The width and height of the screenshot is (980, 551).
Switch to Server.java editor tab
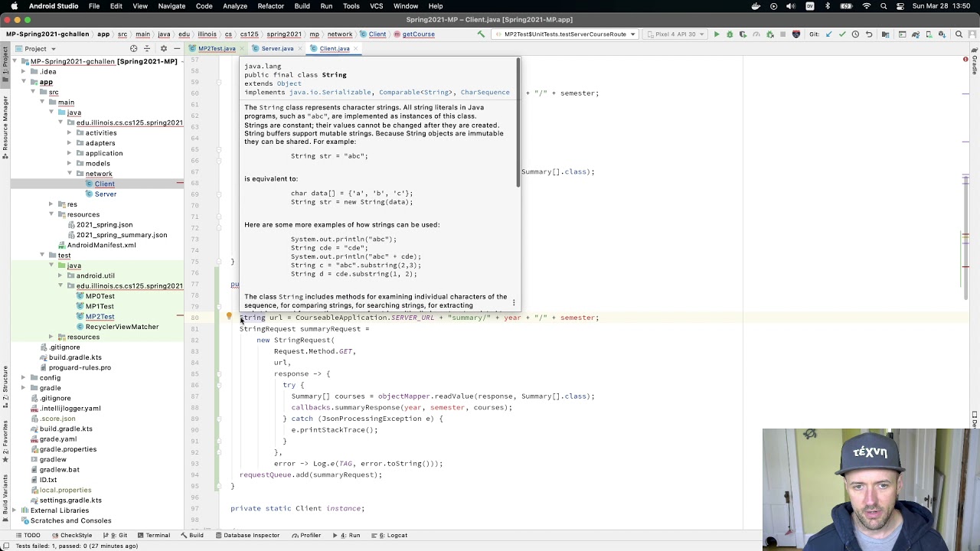point(277,48)
